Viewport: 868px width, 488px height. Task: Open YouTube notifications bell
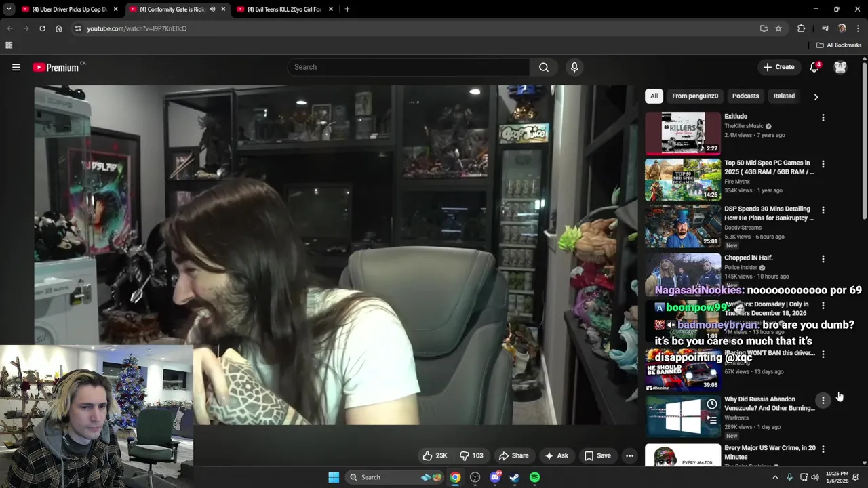click(814, 67)
